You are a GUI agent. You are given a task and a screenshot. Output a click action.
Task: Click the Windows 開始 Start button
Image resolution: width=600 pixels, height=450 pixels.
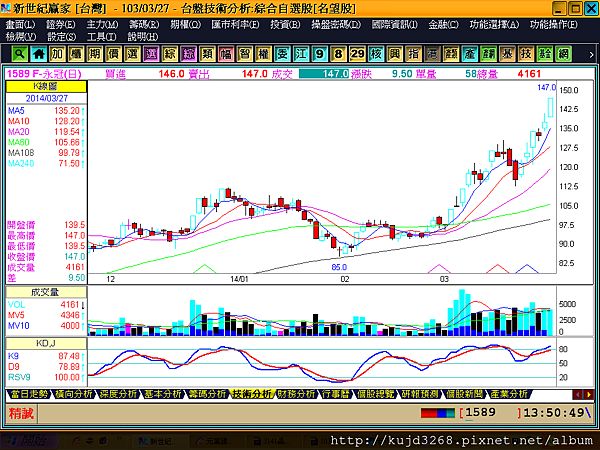(27, 441)
